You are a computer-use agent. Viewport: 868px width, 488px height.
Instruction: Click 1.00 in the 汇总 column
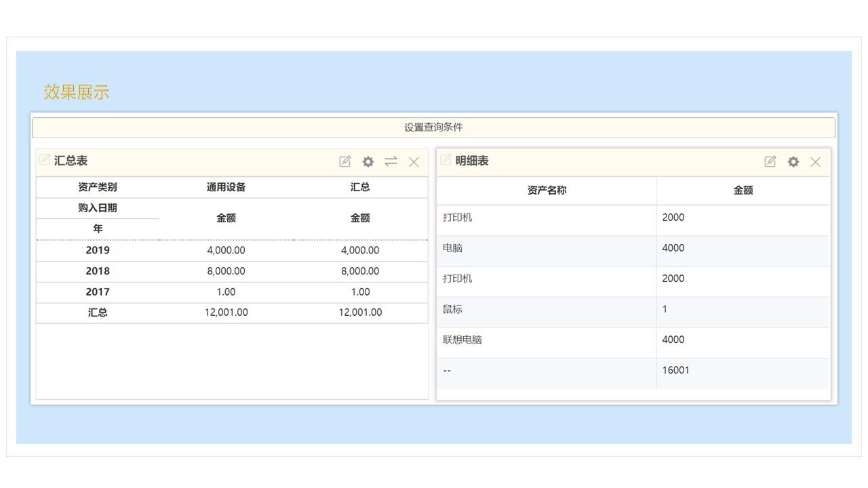(360, 292)
